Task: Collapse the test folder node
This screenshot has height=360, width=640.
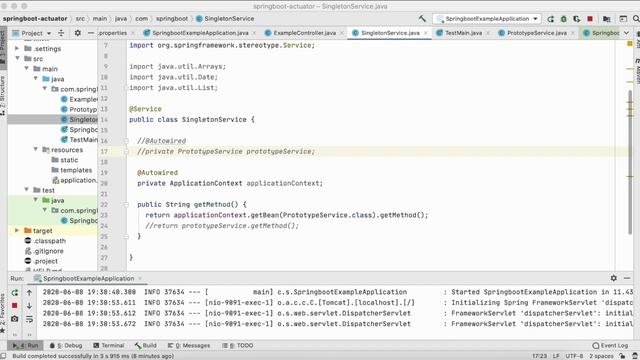Action: click(27, 190)
